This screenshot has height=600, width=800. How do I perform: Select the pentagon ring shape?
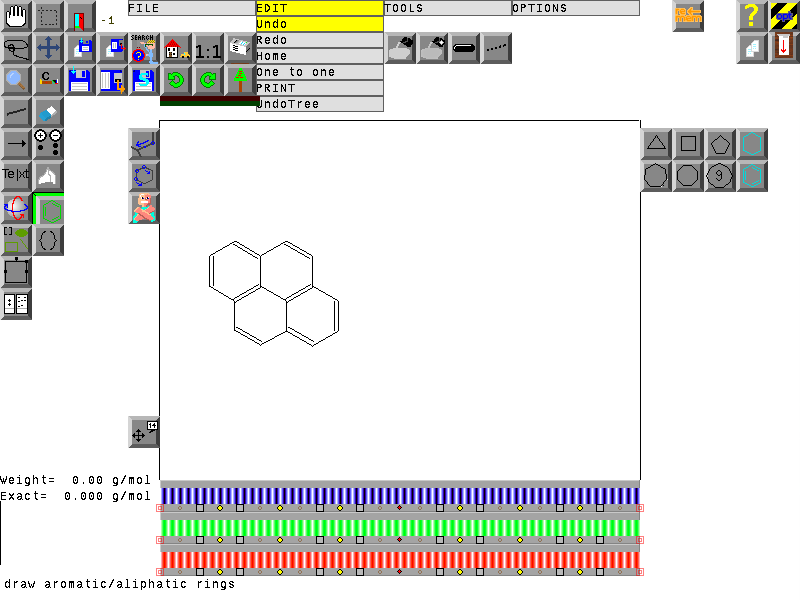tap(720, 144)
